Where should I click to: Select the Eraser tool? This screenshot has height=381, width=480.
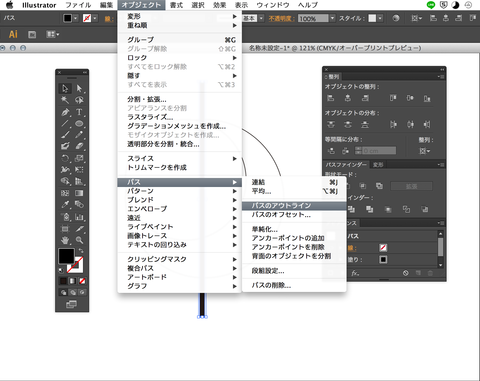tap(79, 146)
